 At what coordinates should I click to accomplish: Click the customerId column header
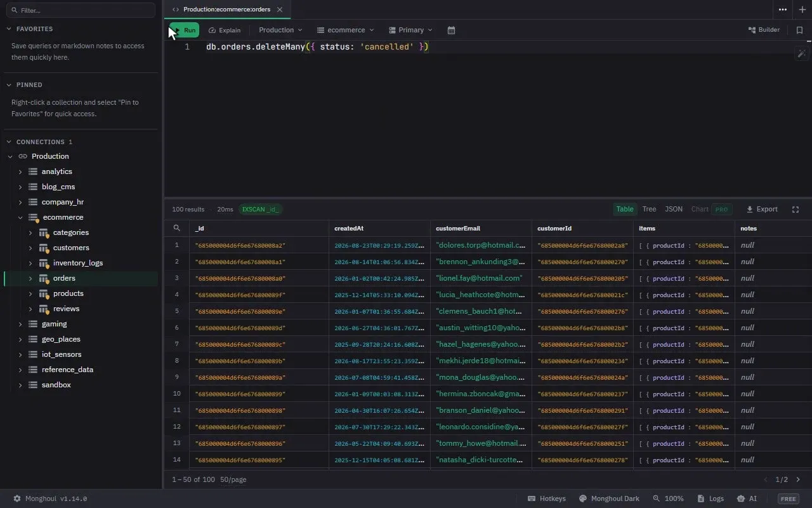[582, 228]
